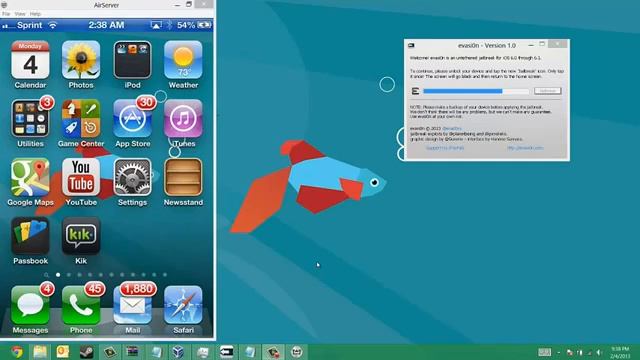Open the iTunes app icon
This screenshot has width=640, height=360.
coord(183,118)
